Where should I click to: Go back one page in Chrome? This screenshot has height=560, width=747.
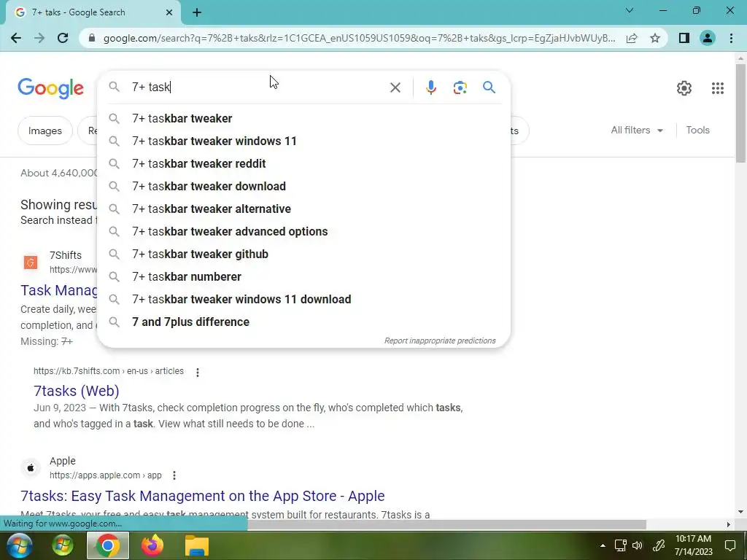click(x=16, y=38)
